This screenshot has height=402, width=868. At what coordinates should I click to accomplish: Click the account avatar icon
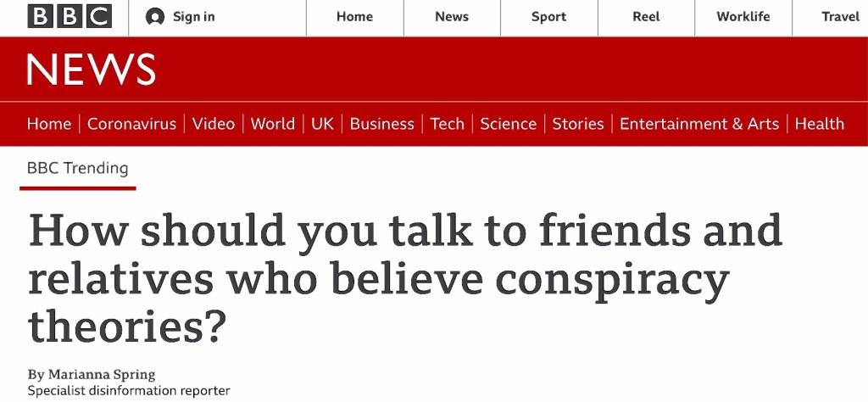154,17
